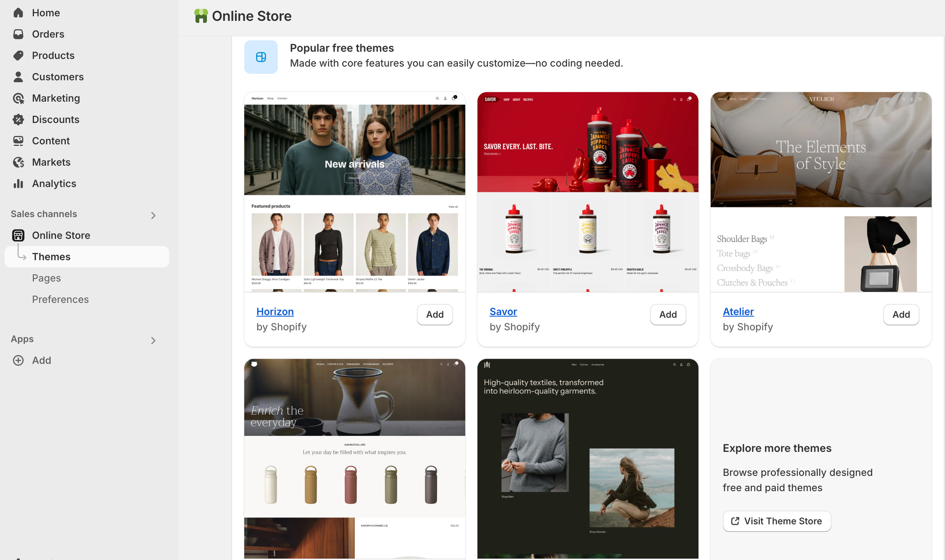This screenshot has width=945, height=560.
Task: Click the Online Store page title
Action: [x=251, y=16]
